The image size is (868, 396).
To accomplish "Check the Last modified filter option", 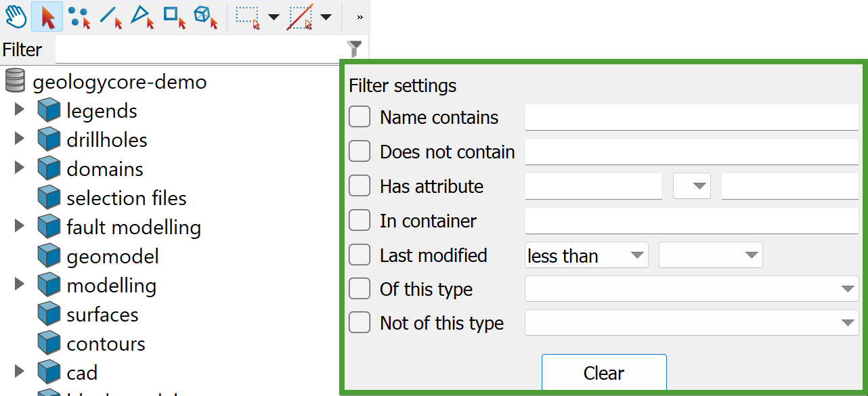I will 360,255.
